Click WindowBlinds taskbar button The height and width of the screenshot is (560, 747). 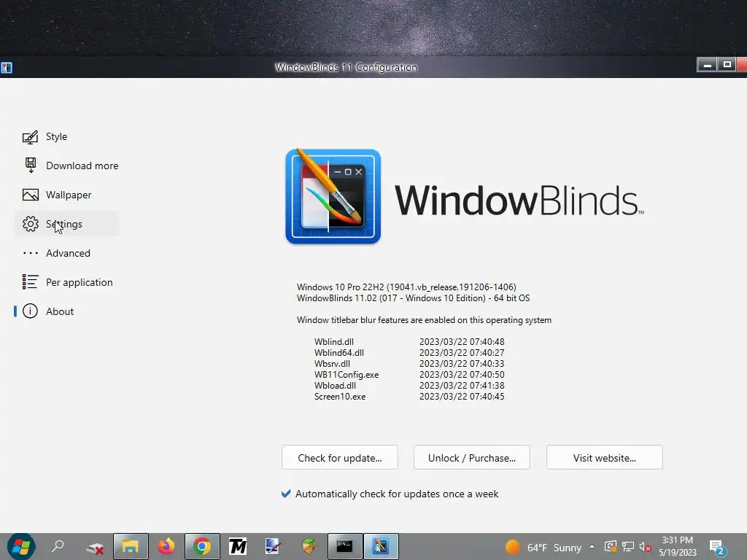381,546
